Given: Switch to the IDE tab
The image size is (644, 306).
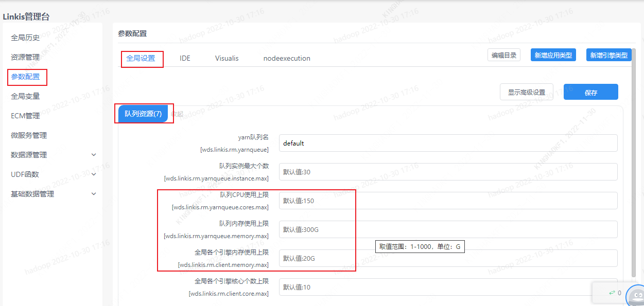Looking at the screenshot, I should 185,58.
